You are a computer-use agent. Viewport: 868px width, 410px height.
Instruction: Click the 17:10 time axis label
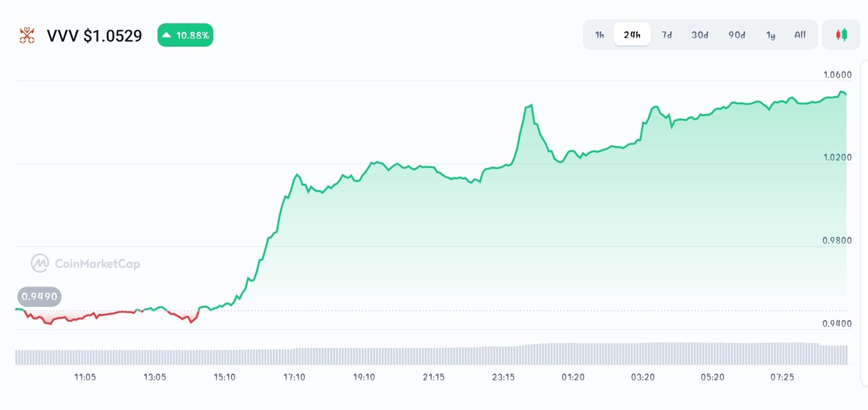(294, 377)
